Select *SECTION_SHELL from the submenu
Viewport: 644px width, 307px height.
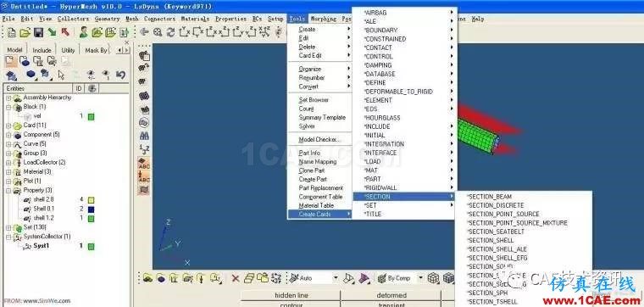click(x=491, y=240)
